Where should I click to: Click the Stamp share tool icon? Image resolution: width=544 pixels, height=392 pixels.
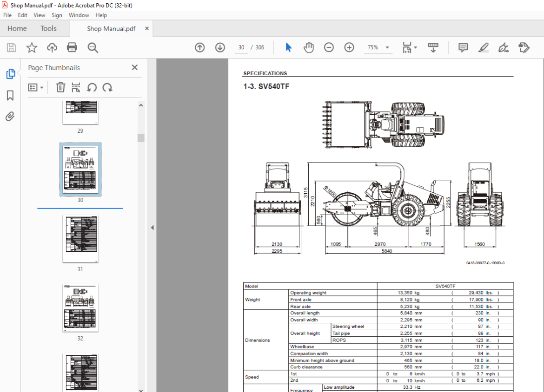click(524, 47)
